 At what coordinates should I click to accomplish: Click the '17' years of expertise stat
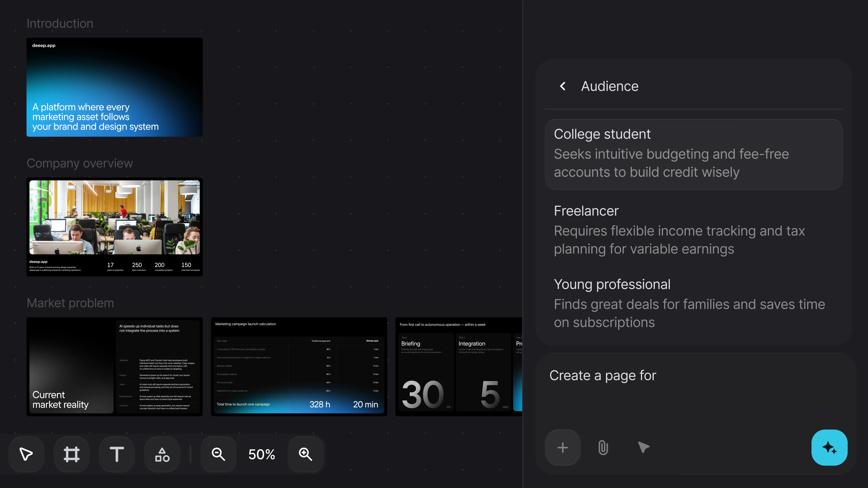pyautogui.click(x=110, y=265)
